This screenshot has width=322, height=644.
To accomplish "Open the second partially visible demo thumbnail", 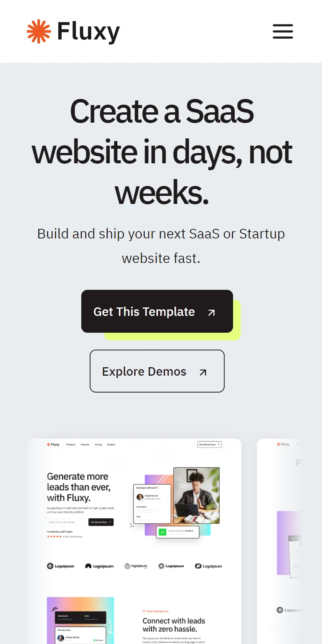I will 280,541.
